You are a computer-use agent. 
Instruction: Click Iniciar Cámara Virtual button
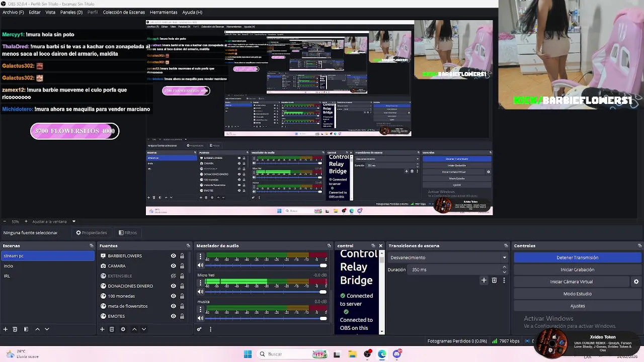click(x=572, y=282)
